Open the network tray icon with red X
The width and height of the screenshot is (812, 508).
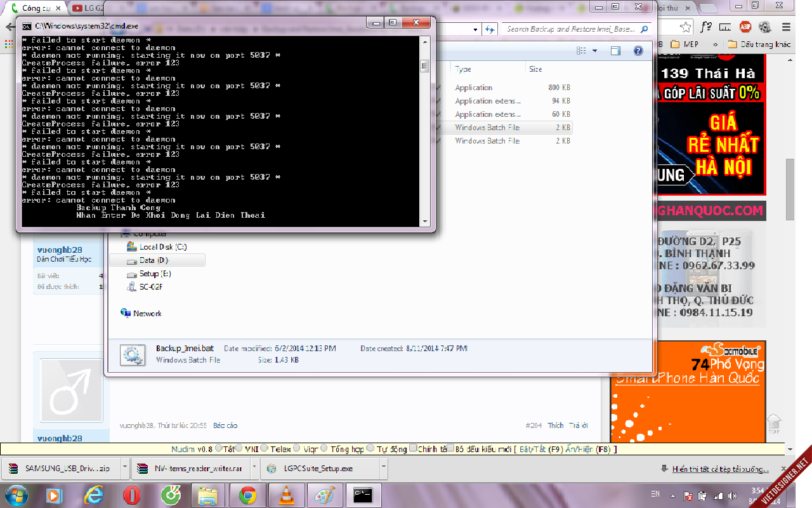[688, 495]
